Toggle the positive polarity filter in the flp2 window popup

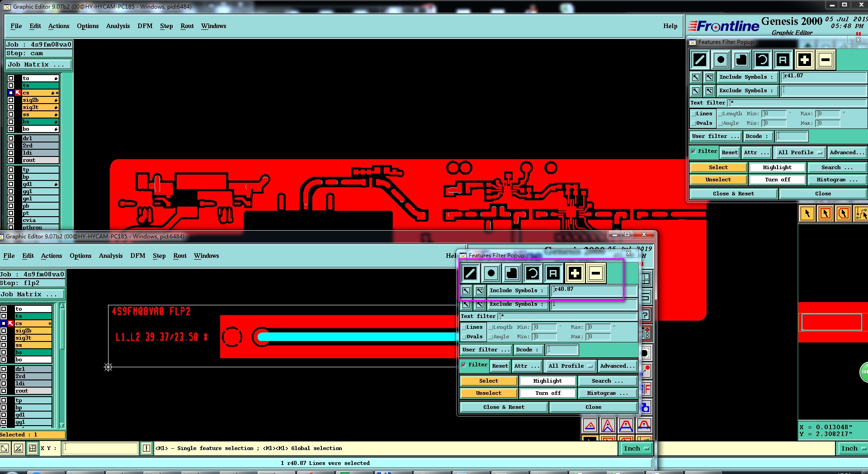(575, 273)
